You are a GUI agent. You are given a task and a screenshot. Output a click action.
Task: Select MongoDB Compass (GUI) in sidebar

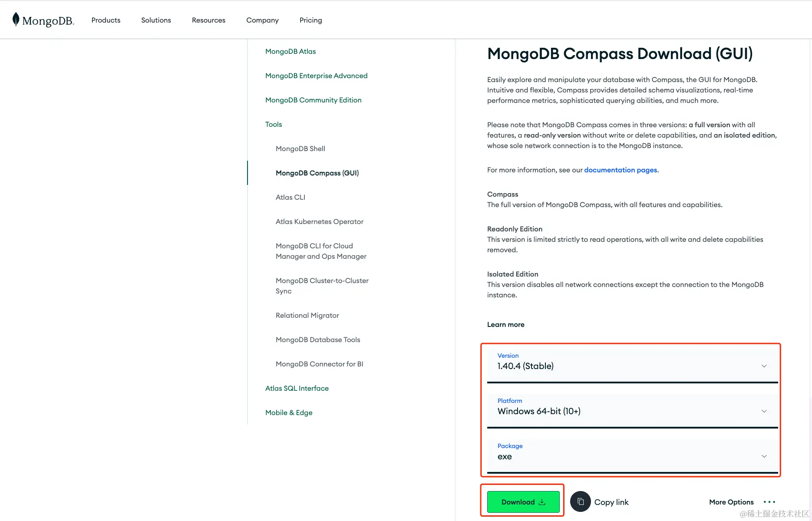(317, 173)
